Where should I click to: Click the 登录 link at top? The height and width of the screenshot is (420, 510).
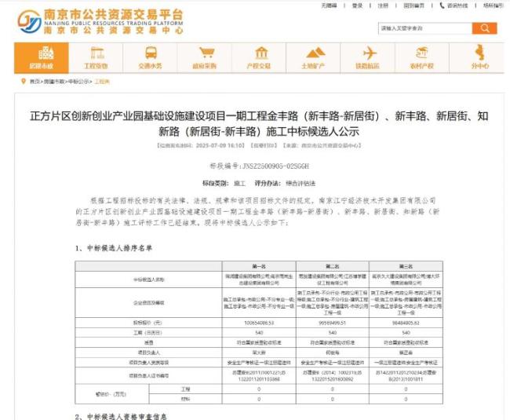coord(357,5)
